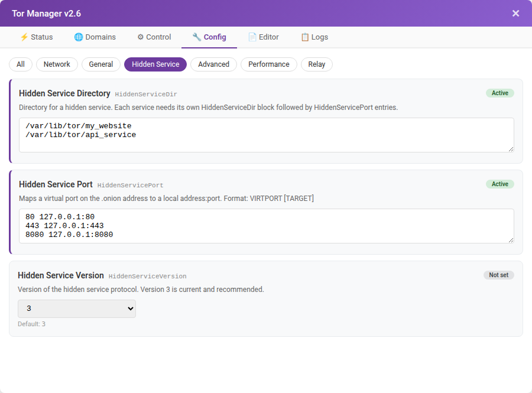Image resolution: width=532 pixels, height=393 pixels.
Task: Click inside the Hidden Service Directory textarea
Action: (x=267, y=135)
